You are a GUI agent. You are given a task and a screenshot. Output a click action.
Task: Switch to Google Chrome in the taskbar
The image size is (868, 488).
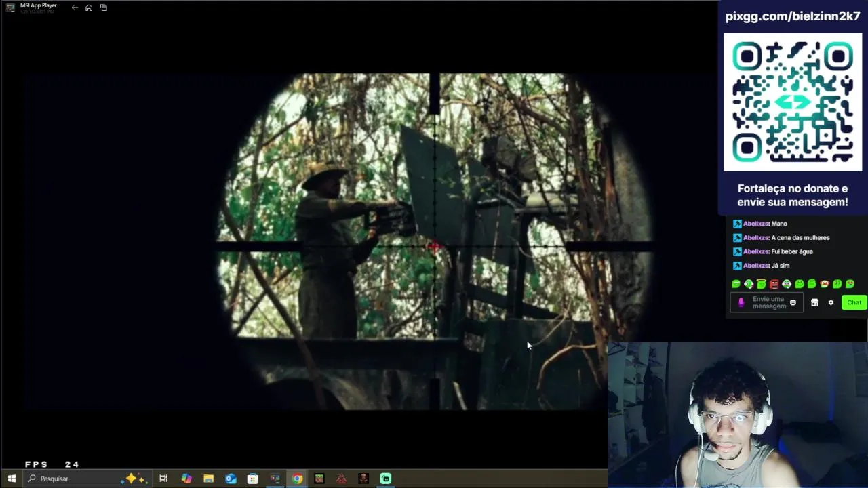click(x=297, y=479)
